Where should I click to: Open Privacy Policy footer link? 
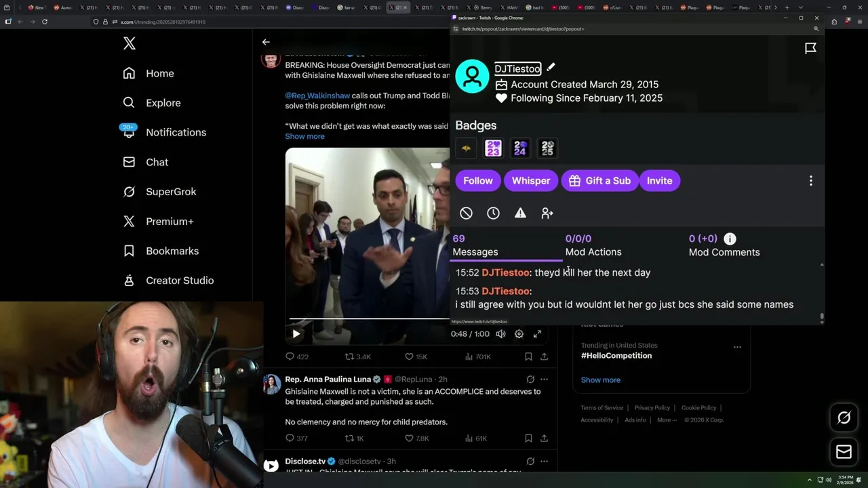(x=652, y=408)
